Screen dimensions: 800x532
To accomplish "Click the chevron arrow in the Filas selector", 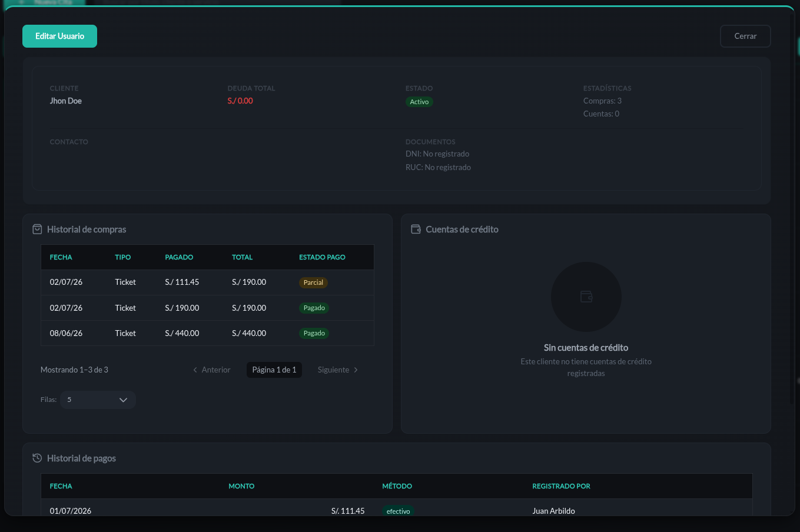I will pyautogui.click(x=123, y=400).
